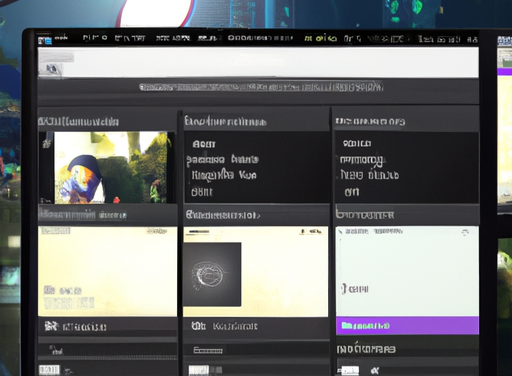Image resolution: width=512 pixels, height=376 pixels.
Task: Click the small corner icon of the pale mint panel
Action: click(x=465, y=232)
